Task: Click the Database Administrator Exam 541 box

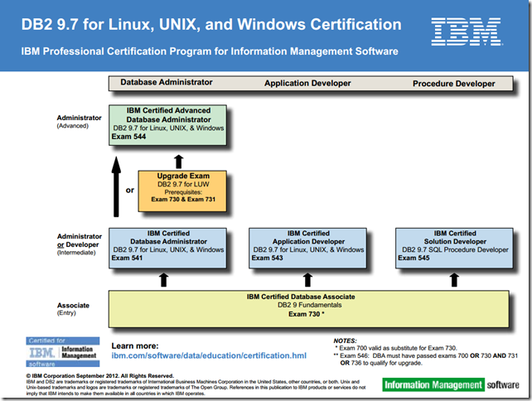Action: pyautogui.click(x=167, y=248)
